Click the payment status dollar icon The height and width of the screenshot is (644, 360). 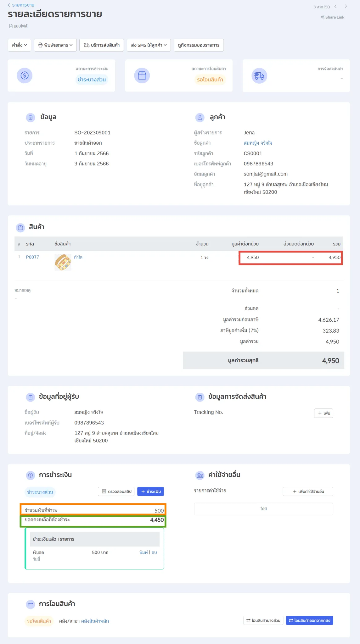[25, 75]
